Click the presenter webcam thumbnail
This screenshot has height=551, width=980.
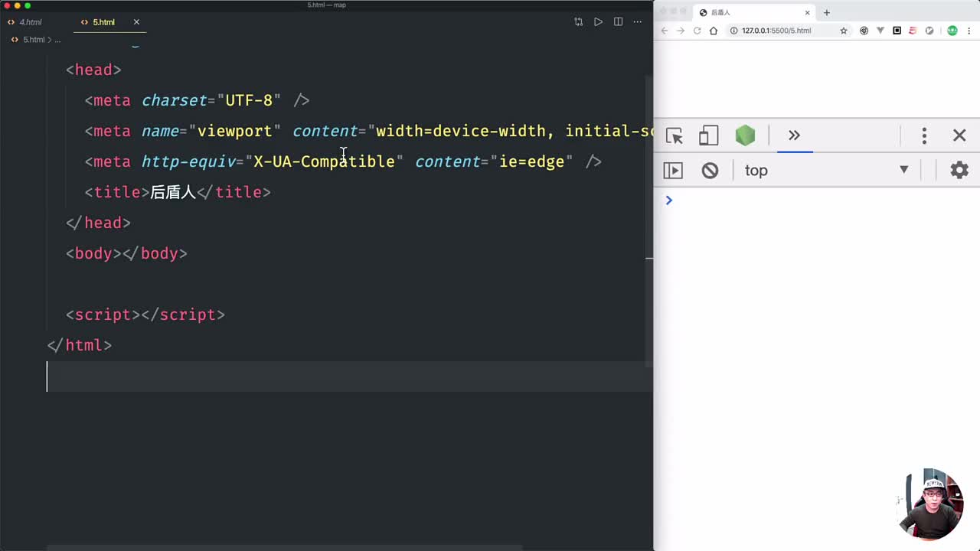[x=932, y=505]
